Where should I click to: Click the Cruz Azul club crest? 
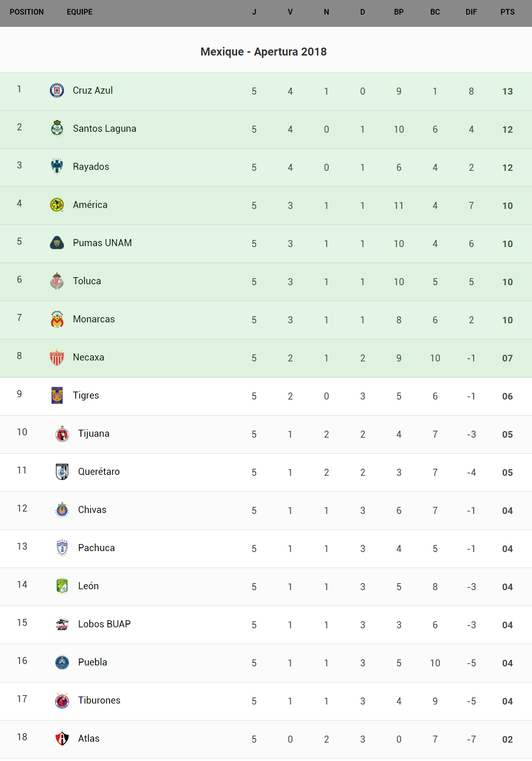coord(57,90)
